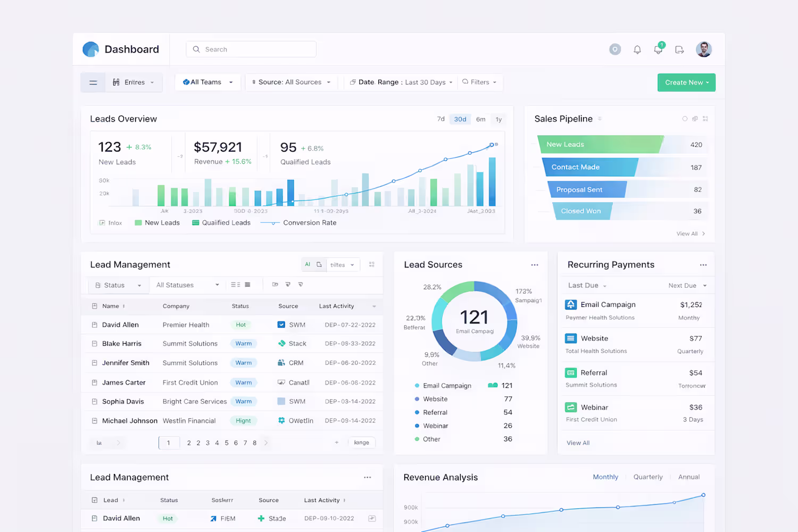
Task: Click SWM source icon in David Allen row
Action: click(281, 325)
